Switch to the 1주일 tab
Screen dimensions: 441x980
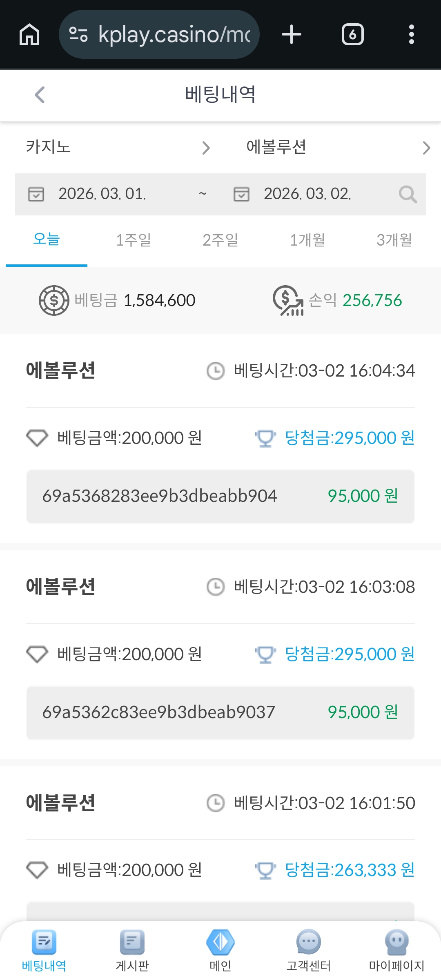[134, 240]
